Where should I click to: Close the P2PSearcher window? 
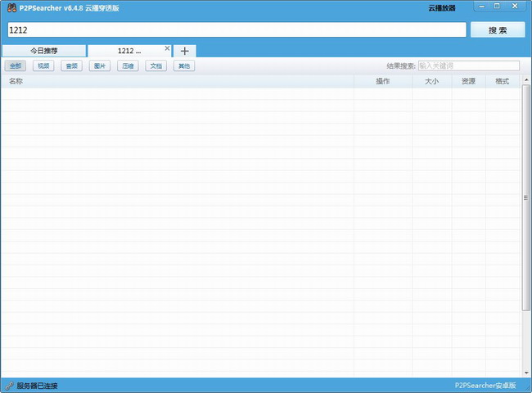515,6
